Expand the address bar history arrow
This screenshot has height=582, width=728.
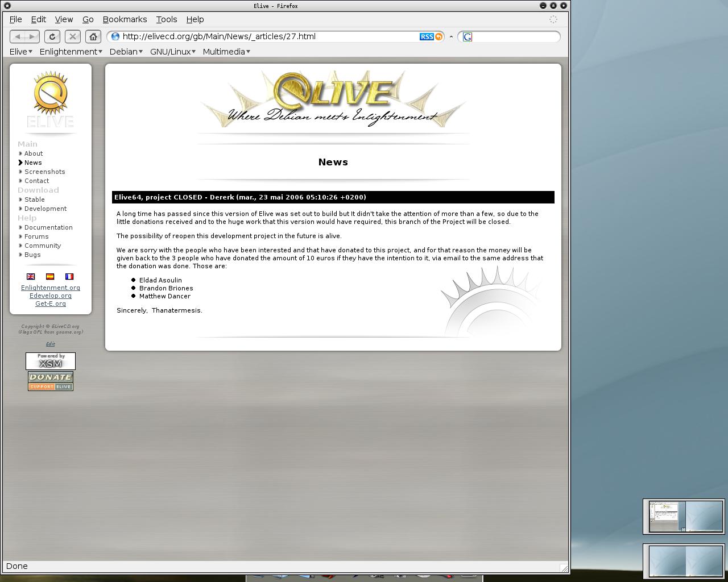click(451, 36)
